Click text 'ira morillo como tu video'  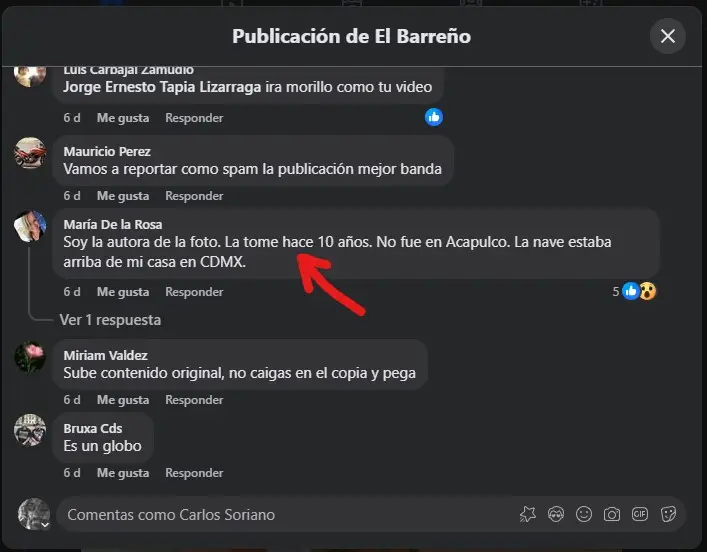pos(349,87)
